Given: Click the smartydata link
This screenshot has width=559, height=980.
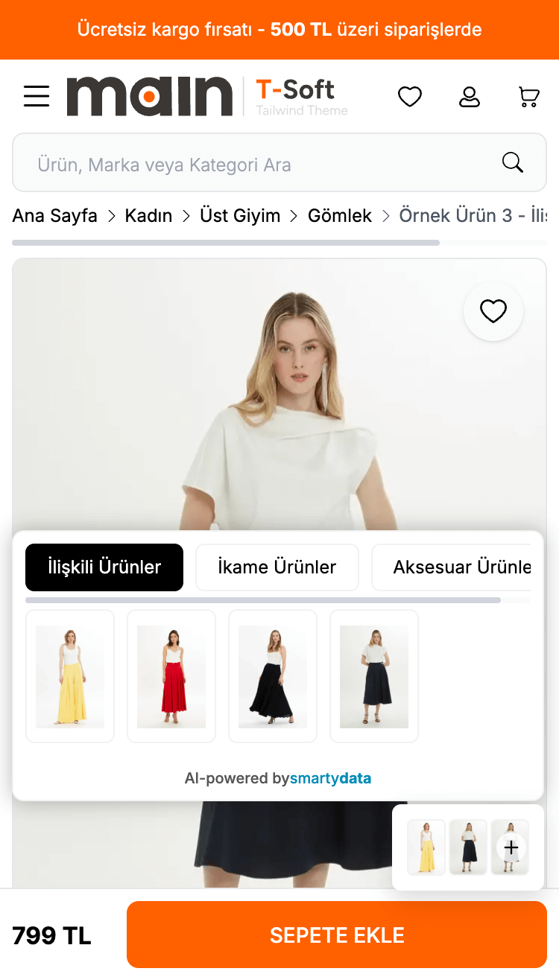Looking at the screenshot, I should [330, 779].
